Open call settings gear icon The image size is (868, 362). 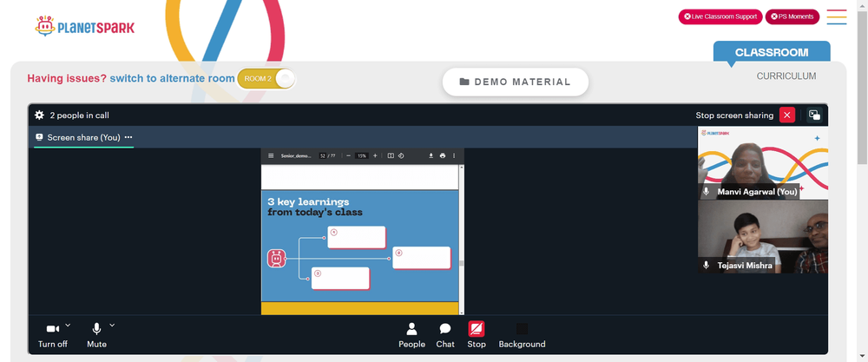click(x=39, y=115)
